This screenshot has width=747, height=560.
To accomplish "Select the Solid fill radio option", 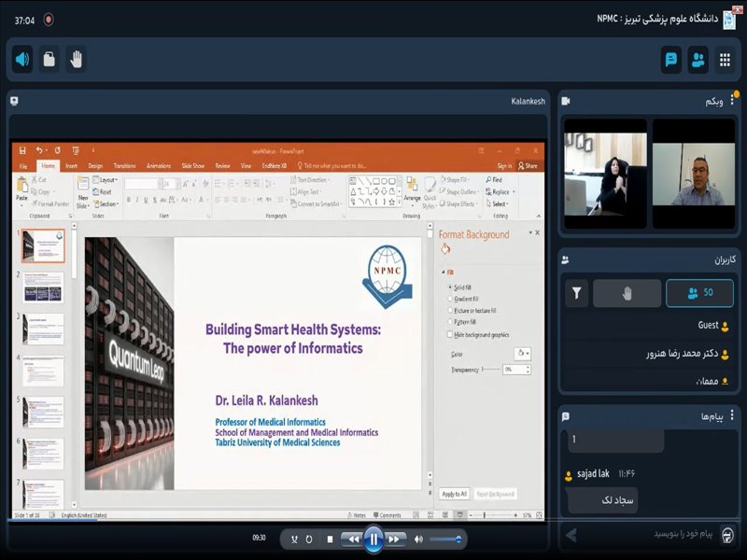I will [x=450, y=287].
